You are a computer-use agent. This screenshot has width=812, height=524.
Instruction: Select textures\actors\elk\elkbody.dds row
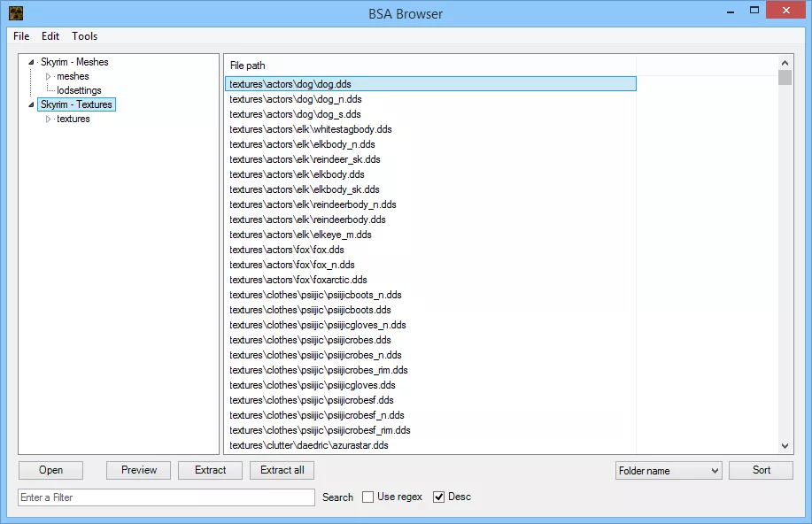click(430, 174)
